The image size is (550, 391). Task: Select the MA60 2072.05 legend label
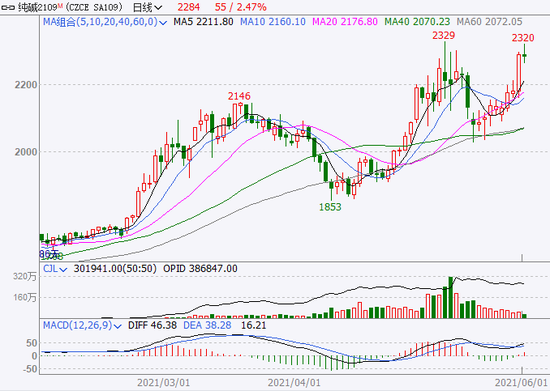[x=489, y=22]
